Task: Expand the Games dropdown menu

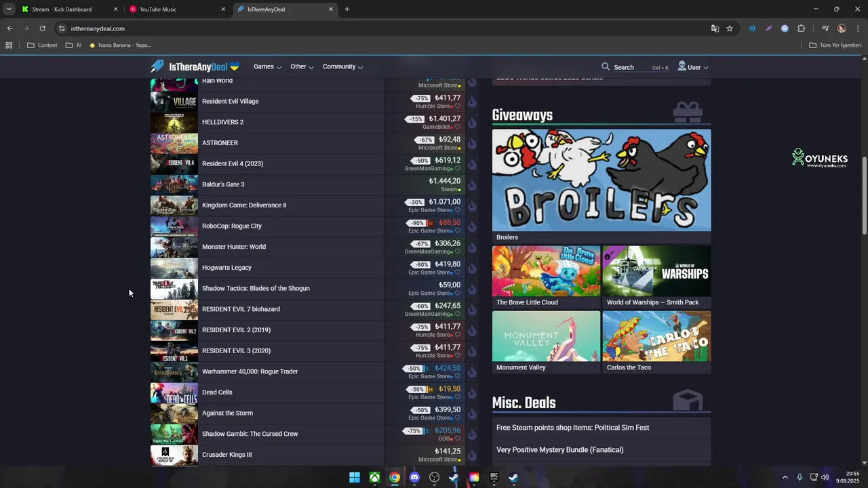Action: click(x=267, y=66)
